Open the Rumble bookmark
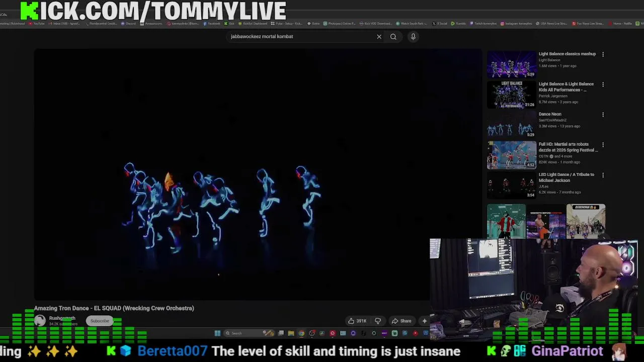Screen dimensions: 644x362 coord(458,24)
